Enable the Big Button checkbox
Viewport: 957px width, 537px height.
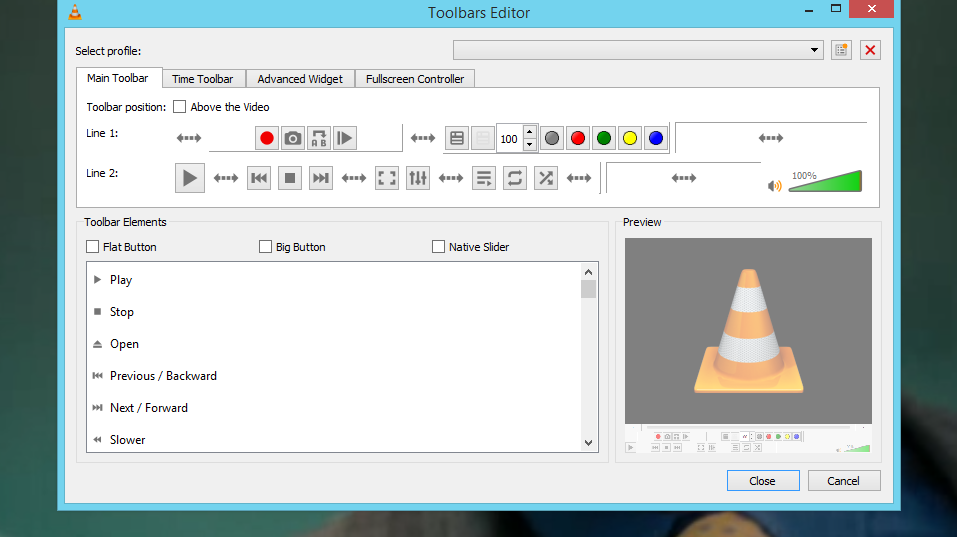[265, 247]
